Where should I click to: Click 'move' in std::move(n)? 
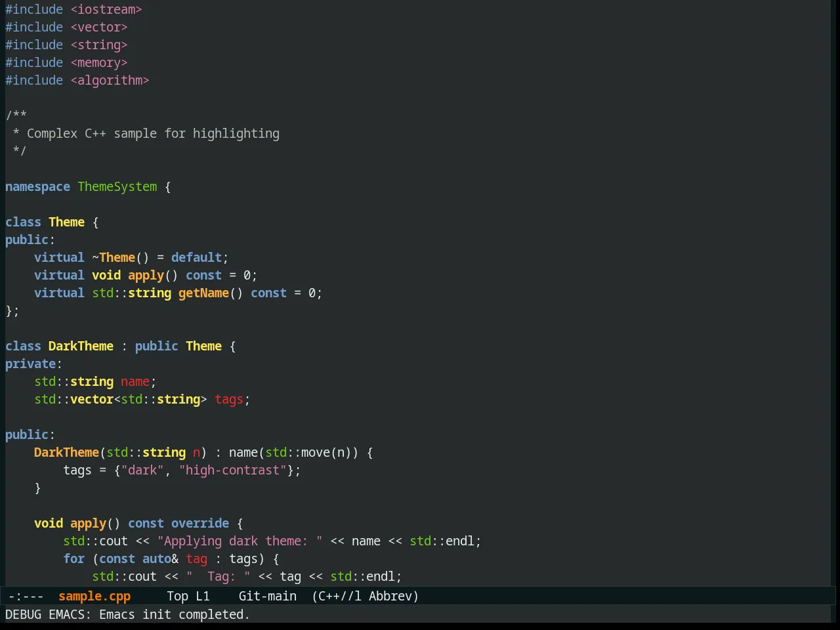coord(316,452)
